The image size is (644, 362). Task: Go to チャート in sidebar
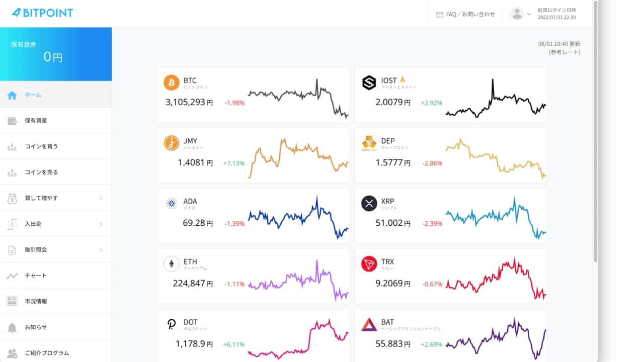pyautogui.click(x=36, y=276)
